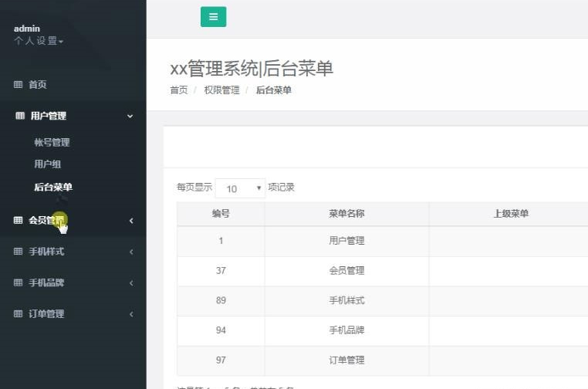
Task: Sort by 上级菜单 column header
Action: (511, 214)
